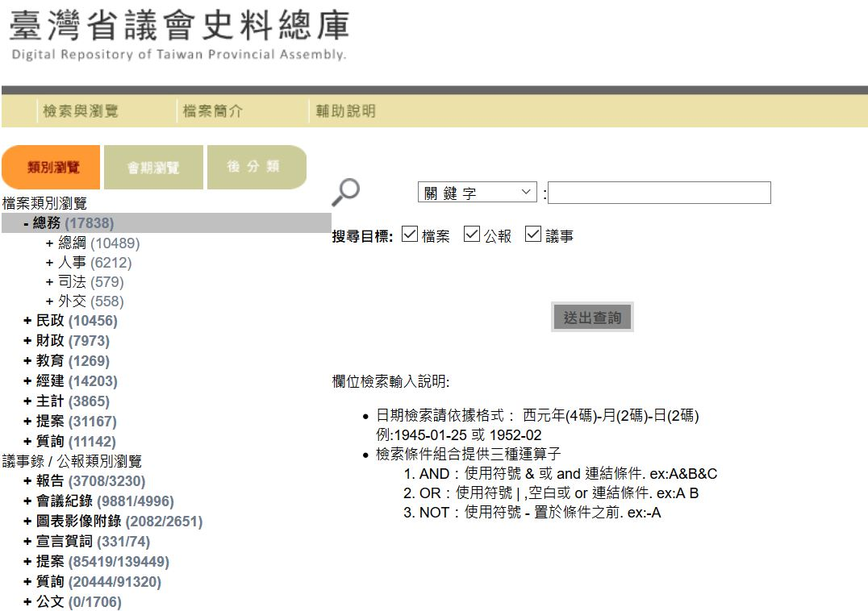
Task: Open the 檢索與瀏覽 menu
Action: 81,110
